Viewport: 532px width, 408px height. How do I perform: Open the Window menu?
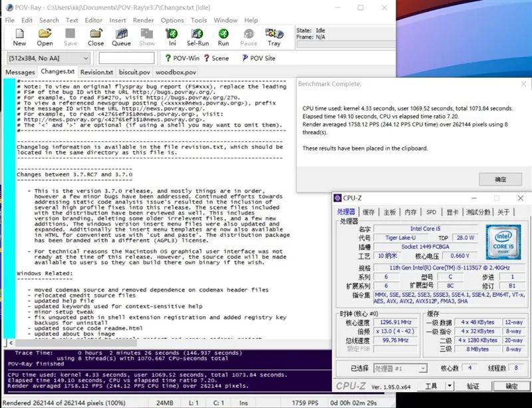(x=225, y=21)
